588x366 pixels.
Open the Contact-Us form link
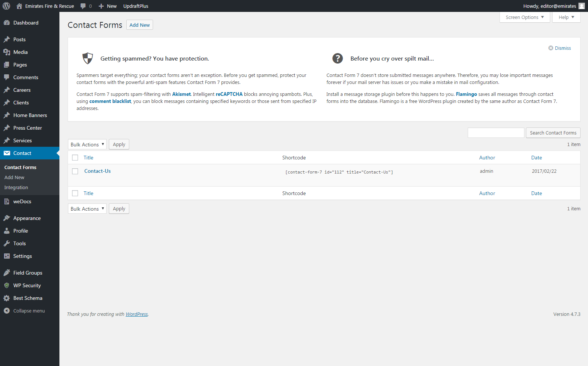click(x=97, y=171)
